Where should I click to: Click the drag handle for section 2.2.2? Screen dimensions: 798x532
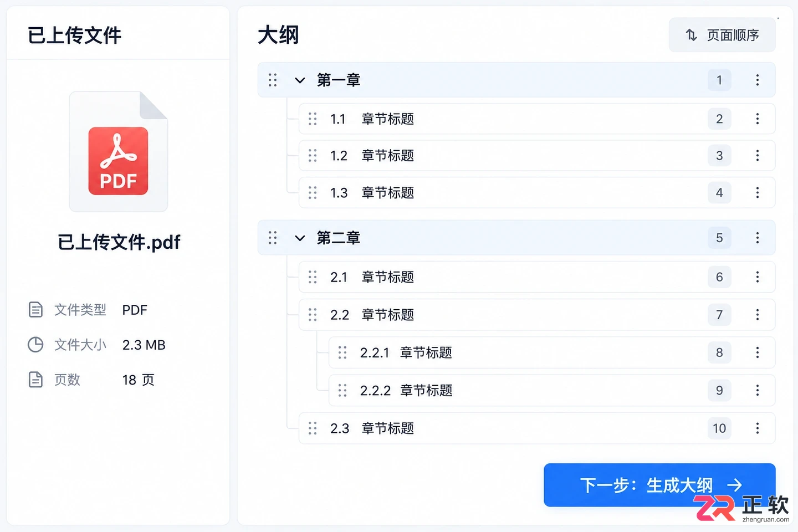coord(342,391)
